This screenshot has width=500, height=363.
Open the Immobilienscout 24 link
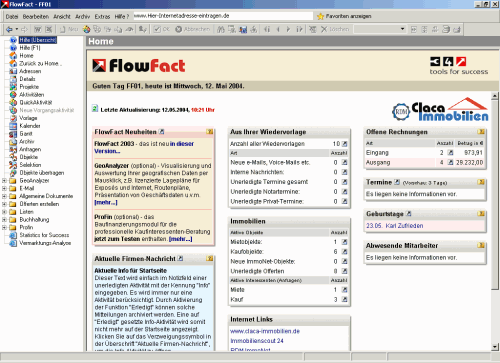pos(257,341)
